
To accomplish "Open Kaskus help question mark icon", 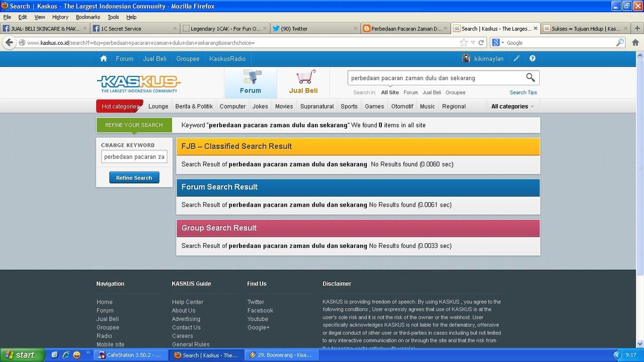I will pos(532,58).
